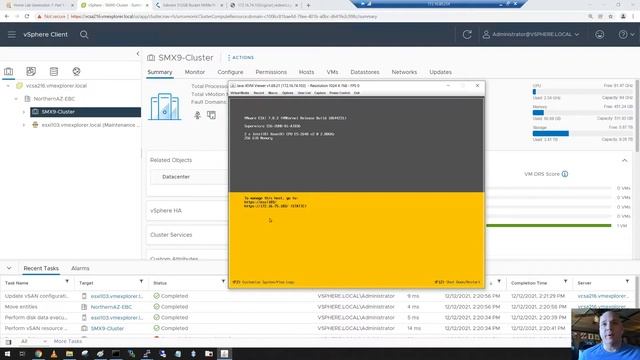Select NorthernAZ-EBC datacenter in tree
This screenshot has height=360, width=640.
click(x=54, y=99)
